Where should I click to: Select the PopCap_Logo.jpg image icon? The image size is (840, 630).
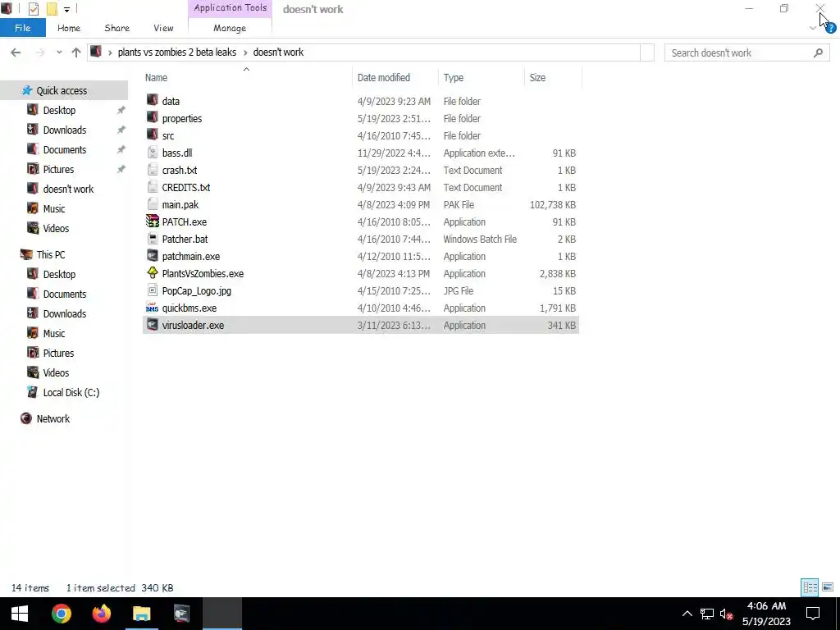pos(152,290)
